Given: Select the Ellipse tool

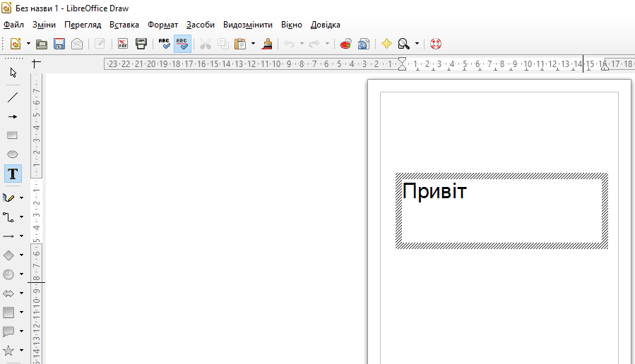Looking at the screenshot, I should [x=13, y=154].
